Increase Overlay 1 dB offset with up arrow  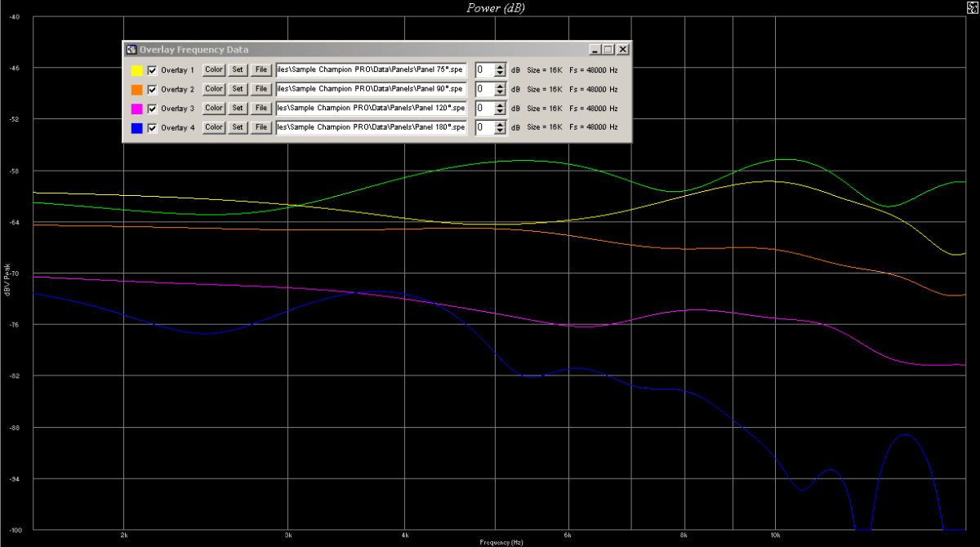pyautogui.click(x=500, y=66)
